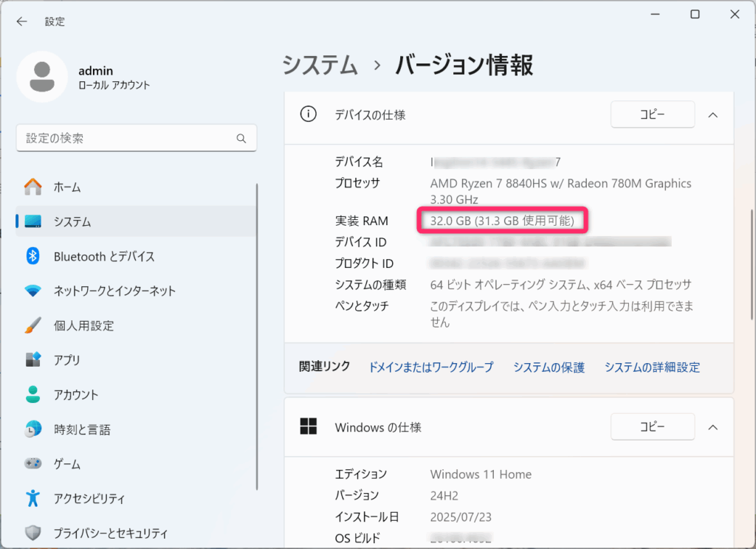This screenshot has width=756, height=549.
Task: Open システムの詳細設定 link
Action: (x=652, y=367)
